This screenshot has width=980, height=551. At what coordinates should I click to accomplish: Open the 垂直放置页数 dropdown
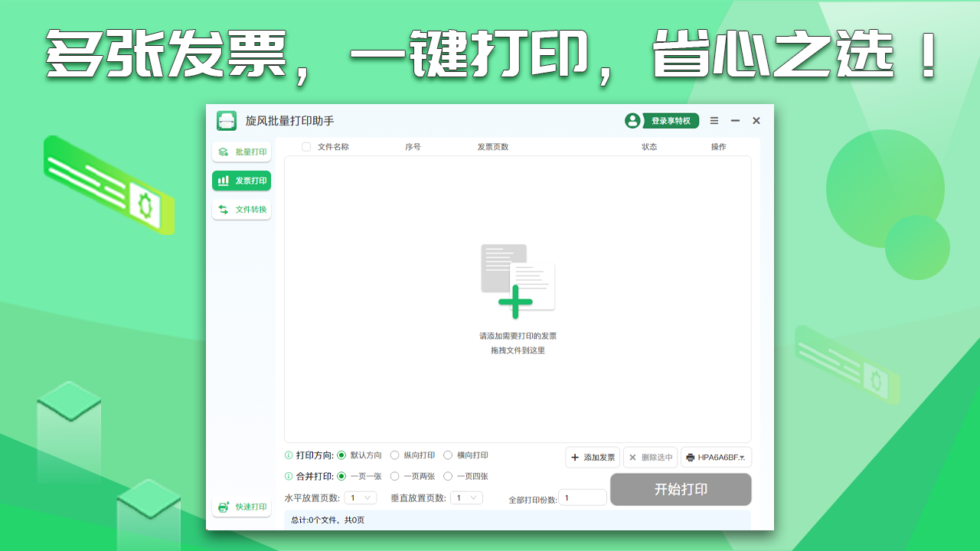coord(465,497)
